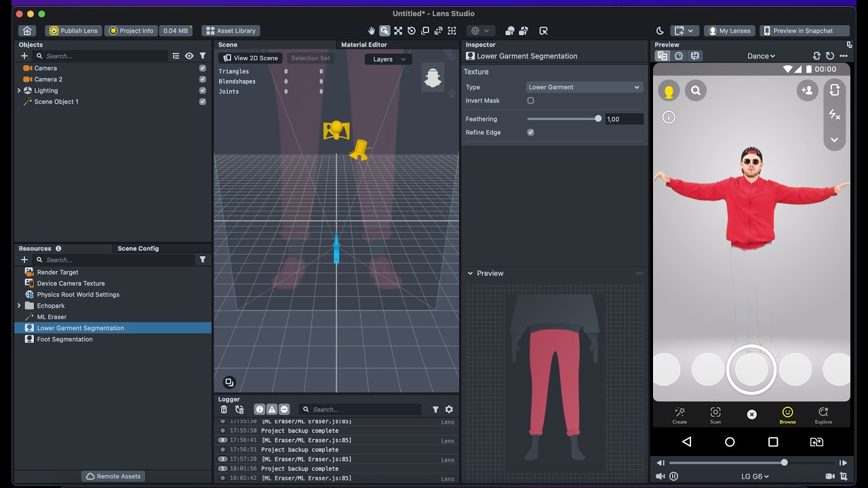Toggle Objects list view mode icon
The height and width of the screenshot is (488, 868).
point(176,56)
